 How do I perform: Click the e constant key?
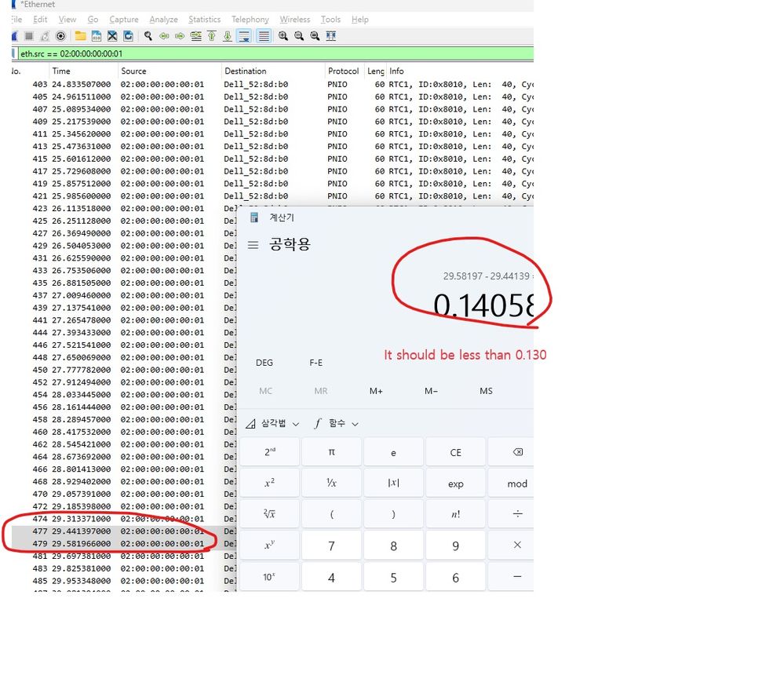pyautogui.click(x=393, y=452)
